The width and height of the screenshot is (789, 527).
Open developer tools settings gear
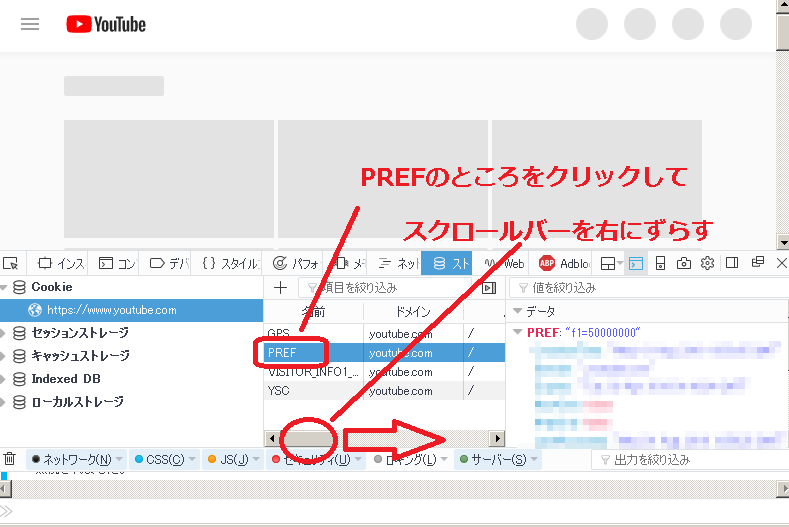707,263
